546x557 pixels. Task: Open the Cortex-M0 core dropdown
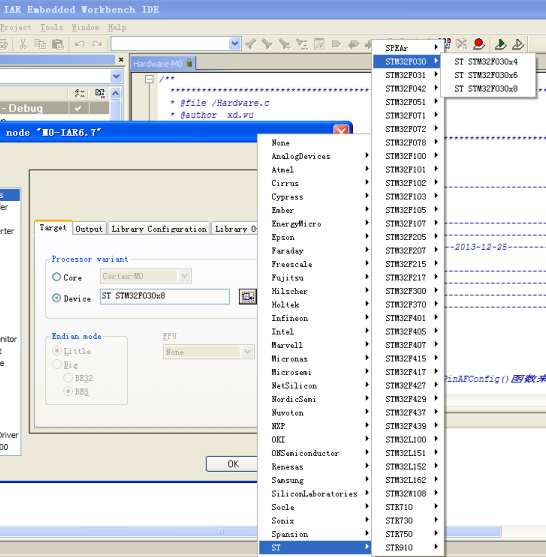[x=185, y=276]
